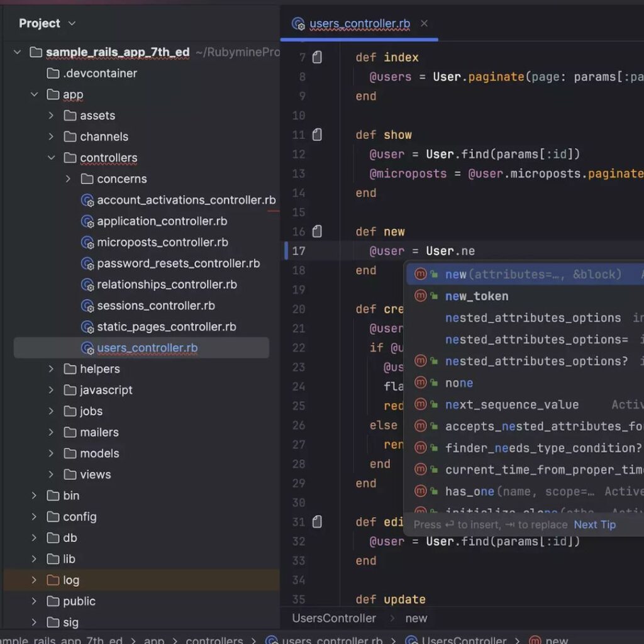
Task: Choose next_sequence_value from completion list
Action: tap(511, 404)
